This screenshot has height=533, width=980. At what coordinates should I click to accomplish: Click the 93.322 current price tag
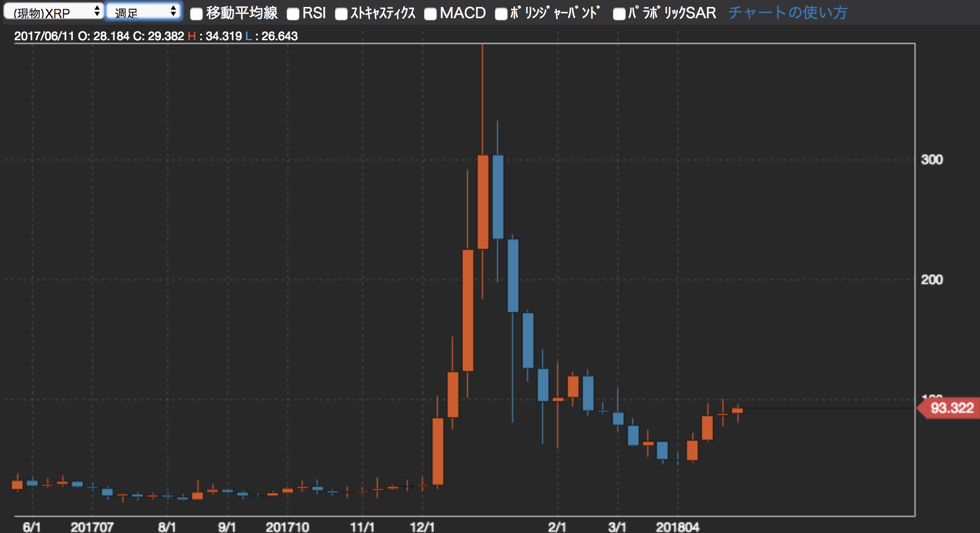(949, 408)
